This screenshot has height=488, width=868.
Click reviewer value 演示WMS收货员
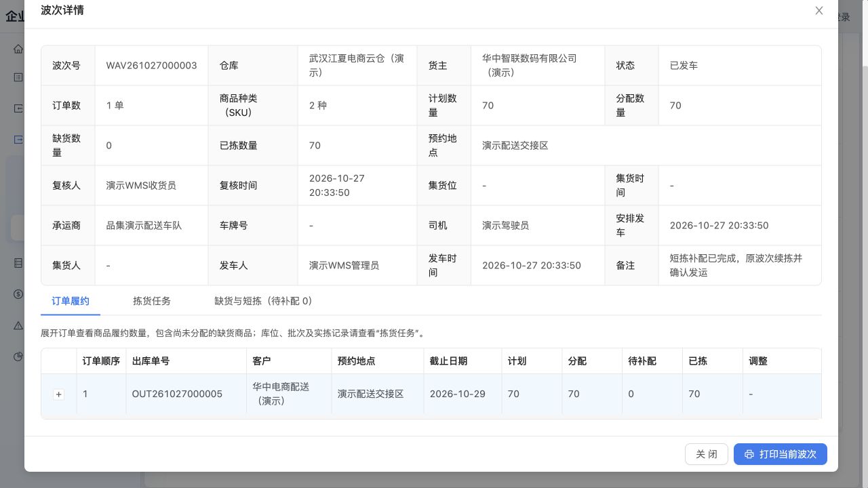point(141,186)
